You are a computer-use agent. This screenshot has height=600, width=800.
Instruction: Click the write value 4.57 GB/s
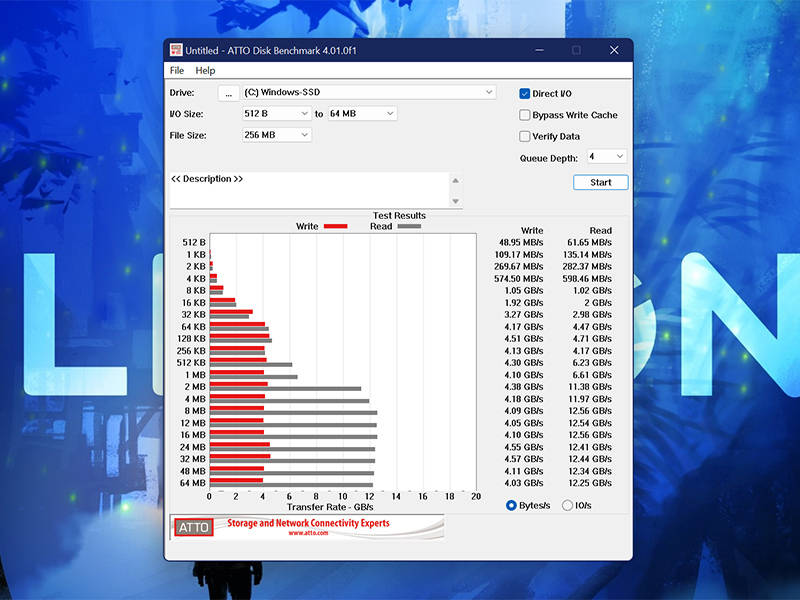(523, 459)
